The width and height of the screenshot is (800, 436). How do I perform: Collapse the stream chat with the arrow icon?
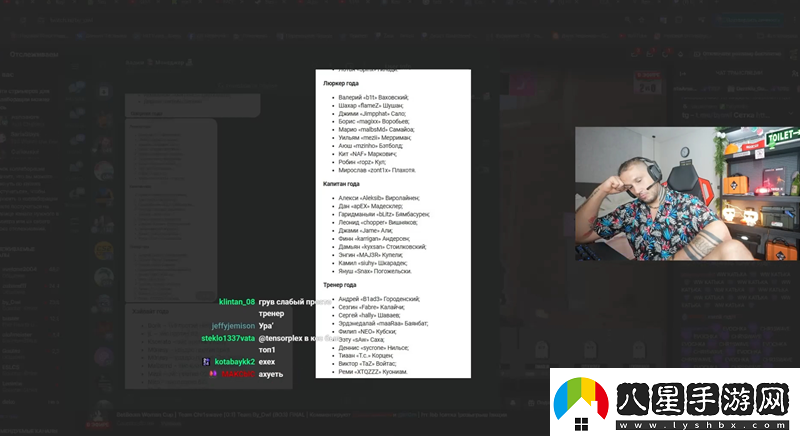tap(681, 74)
